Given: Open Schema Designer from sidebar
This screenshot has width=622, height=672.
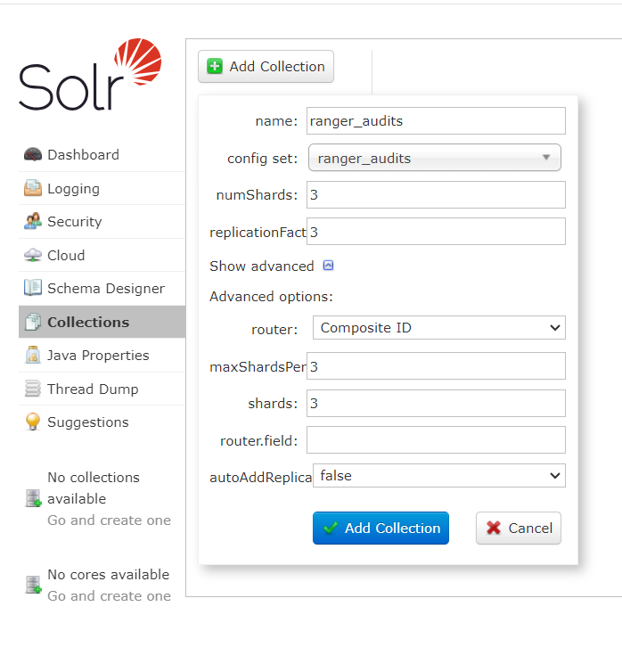Looking at the screenshot, I should point(102,289).
